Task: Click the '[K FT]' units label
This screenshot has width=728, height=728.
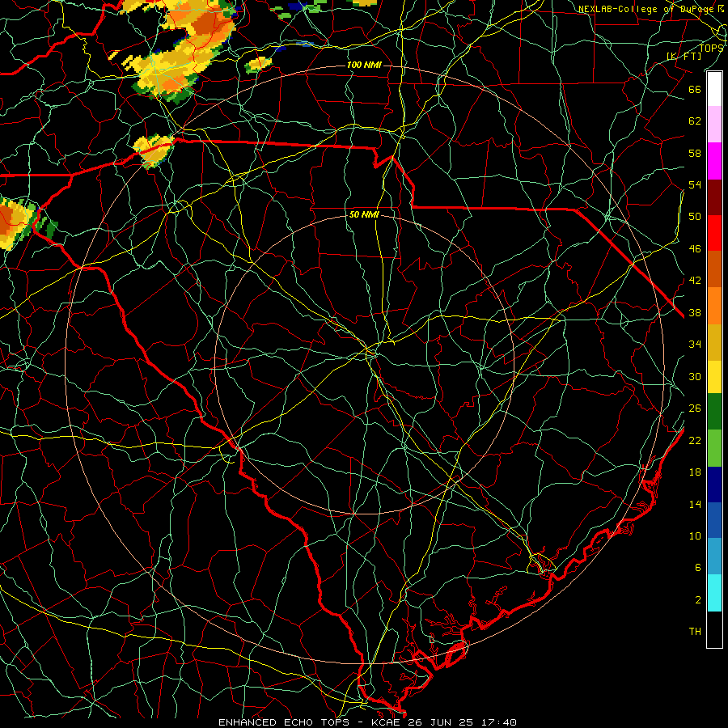Action: coord(684,56)
